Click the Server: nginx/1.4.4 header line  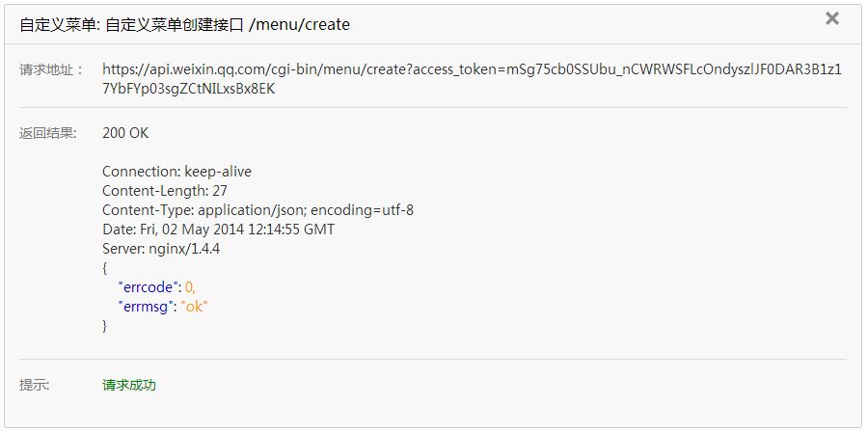pyautogui.click(x=161, y=249)
